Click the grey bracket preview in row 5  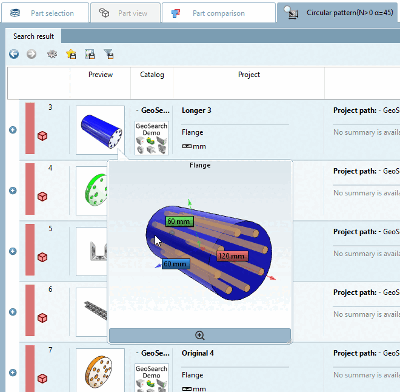(92, 251)
